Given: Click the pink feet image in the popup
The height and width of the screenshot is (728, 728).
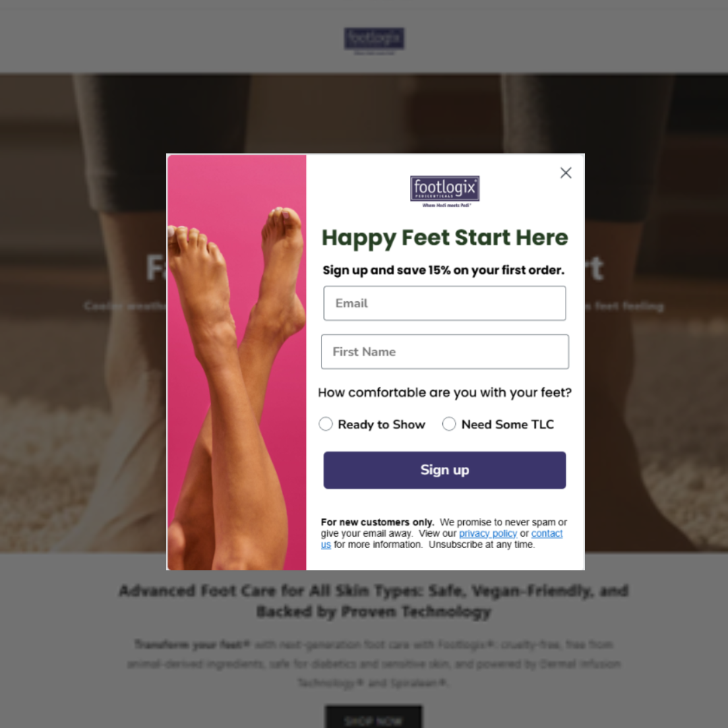Looking at the screenshot, I should (x=237, y=362).
